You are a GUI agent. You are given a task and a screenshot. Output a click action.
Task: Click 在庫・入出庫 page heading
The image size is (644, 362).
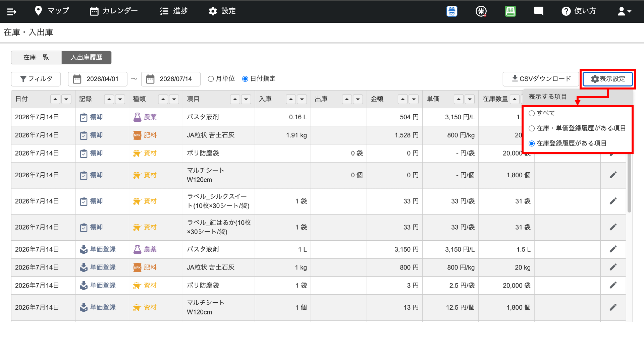[x=29, y=32]
